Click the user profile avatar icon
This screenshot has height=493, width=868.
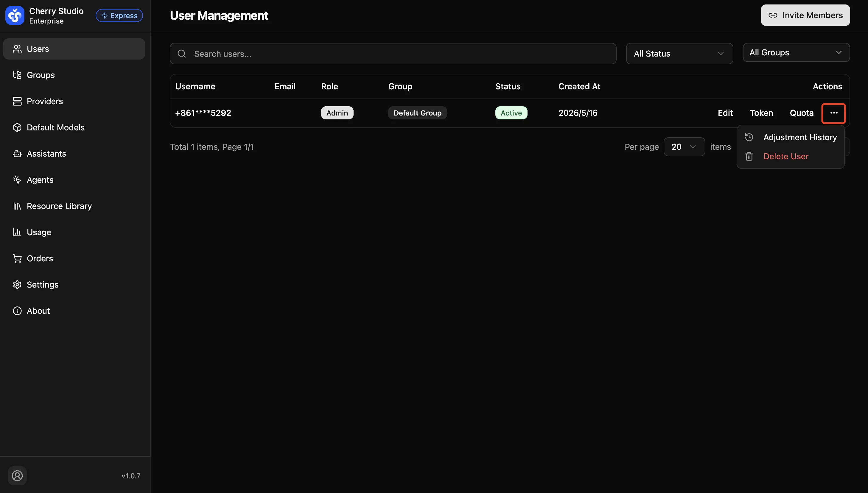pos(17,476)
